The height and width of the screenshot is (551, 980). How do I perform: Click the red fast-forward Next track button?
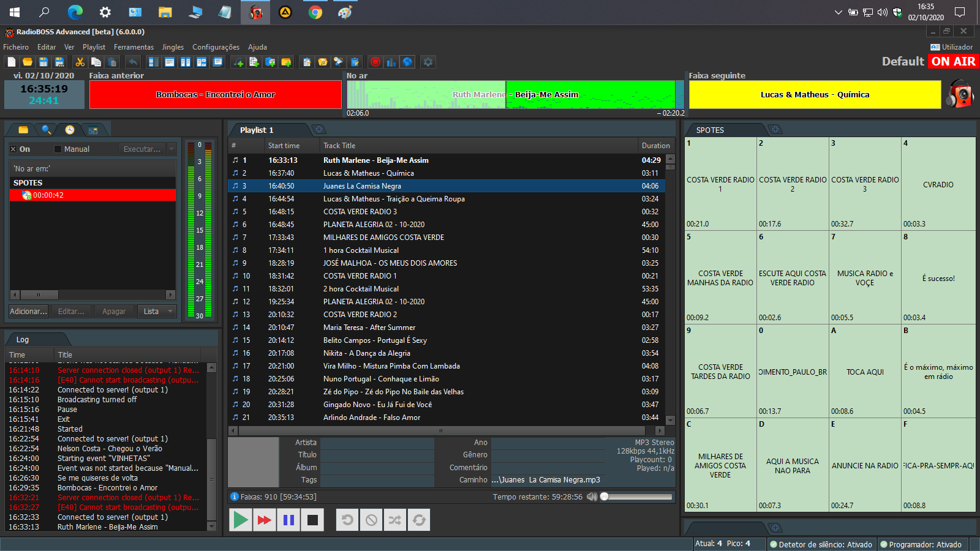pyautogui.click(x=265, y=520)
